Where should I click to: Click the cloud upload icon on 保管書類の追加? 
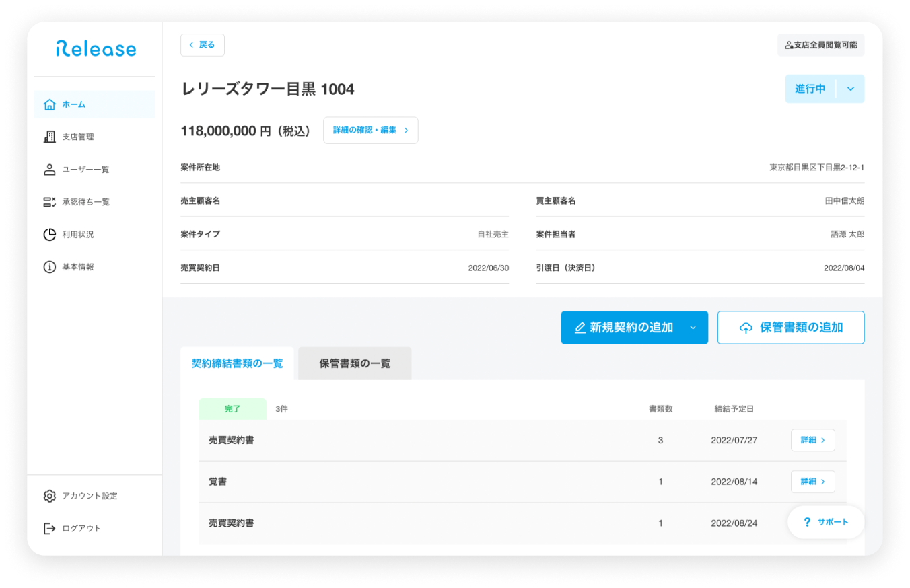pyautogui.click(x=746, y=328)
